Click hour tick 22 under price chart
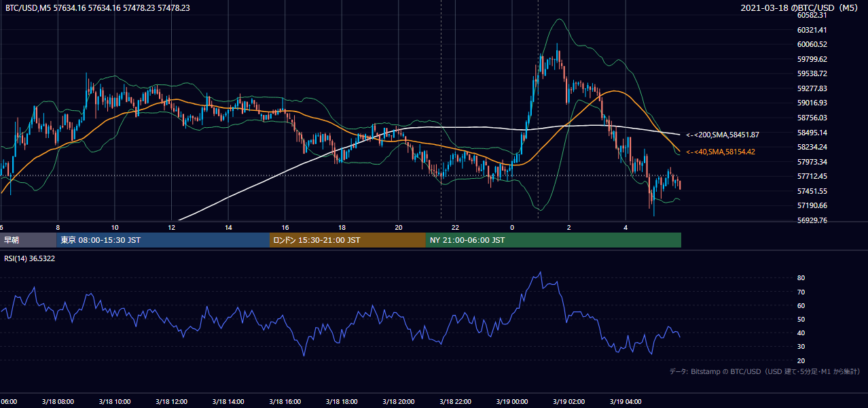Image resolution: width=868 pixels, height=408 pixels. [x=455, y=228]
